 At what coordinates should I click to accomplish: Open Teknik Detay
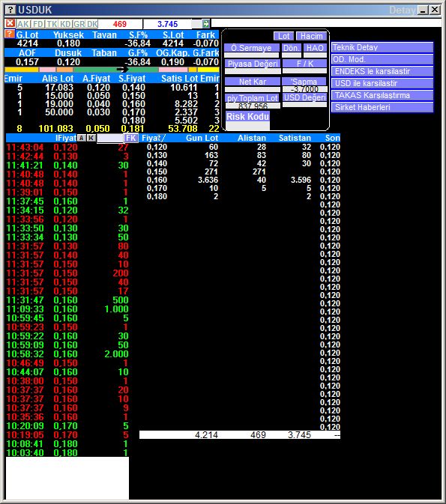[x=382, y=47]
